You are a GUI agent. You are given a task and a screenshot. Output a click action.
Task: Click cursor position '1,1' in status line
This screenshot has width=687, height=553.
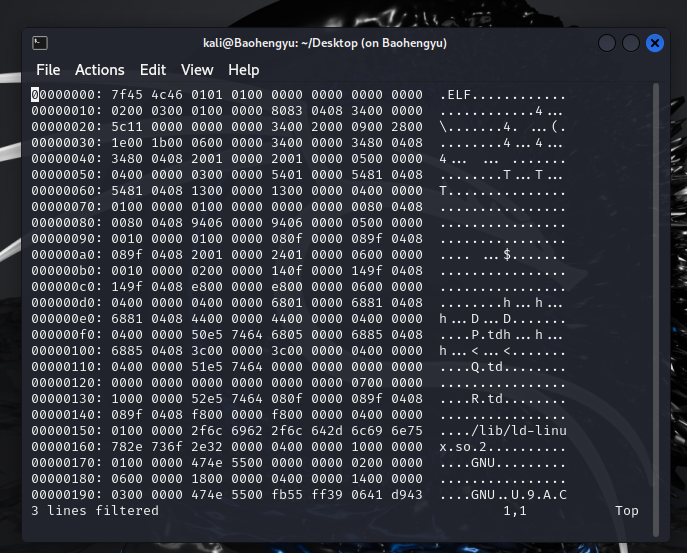tap(515, 510)
